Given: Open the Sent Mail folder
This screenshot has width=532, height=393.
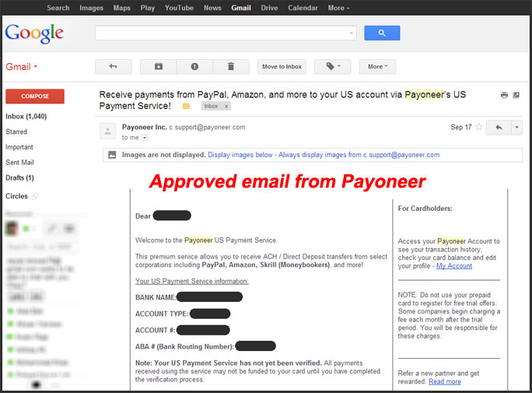Looking at the screenshot, I should (19, 163).
